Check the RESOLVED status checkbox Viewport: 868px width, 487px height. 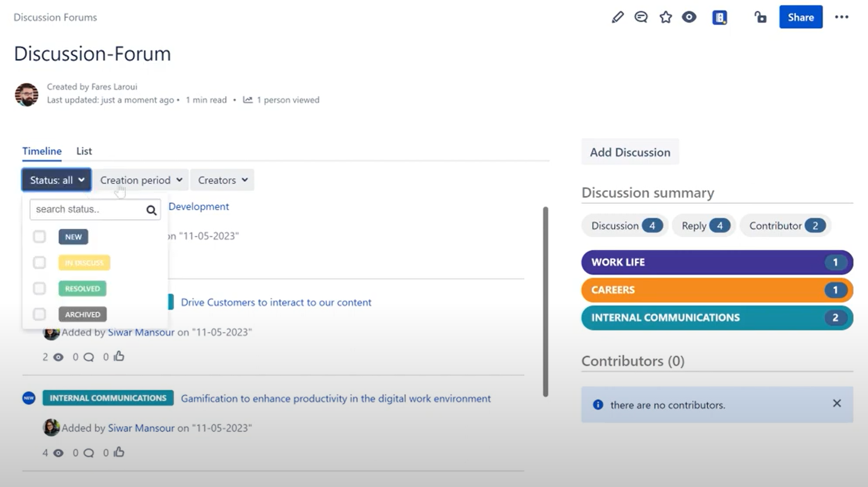pyautogui.click(x=39, y=288)
